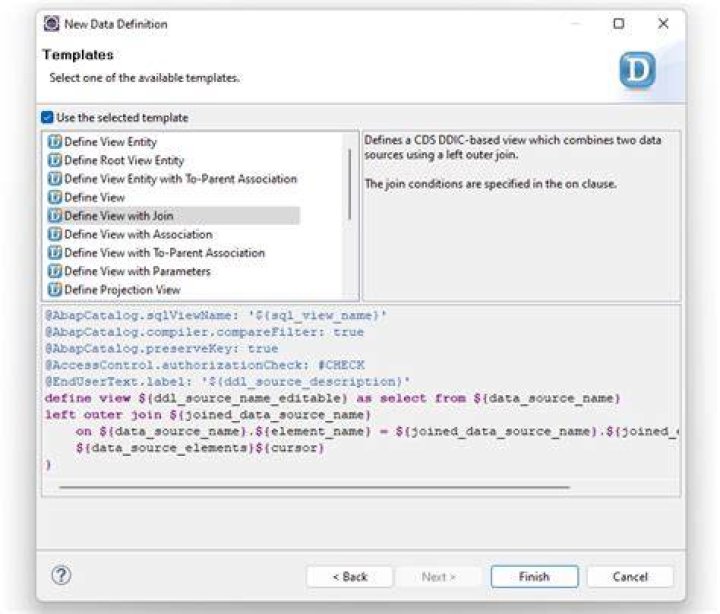The width and height of the screenshot is (720, 614).
Task: Click the Define Projection View icon
Action: click(55, 290)
